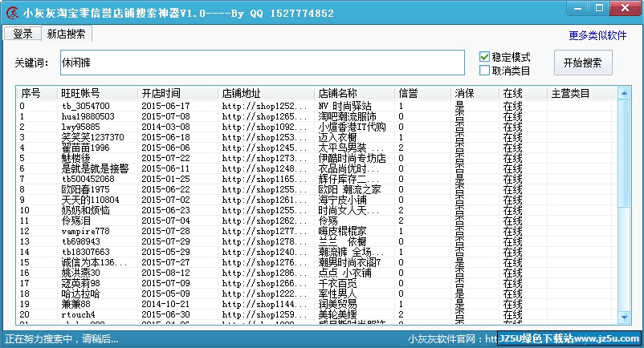Select account 兼兼88
644x348 pixels.
[75, 304]
